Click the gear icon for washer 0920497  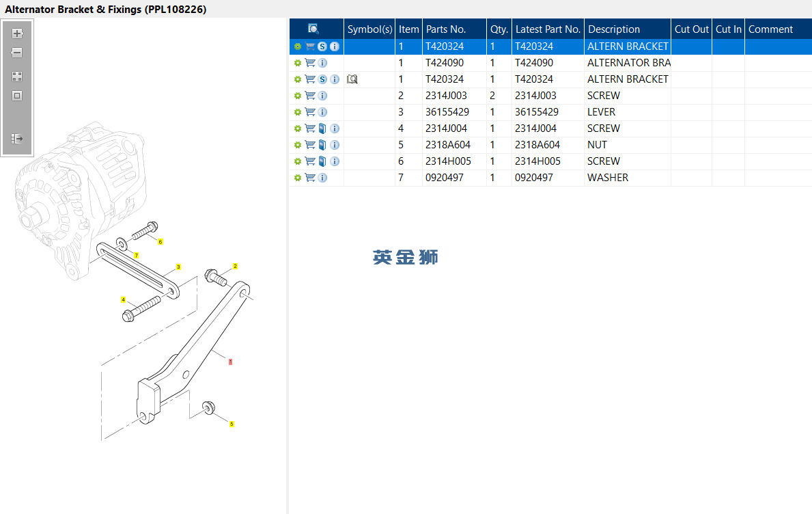pos(298,178)
